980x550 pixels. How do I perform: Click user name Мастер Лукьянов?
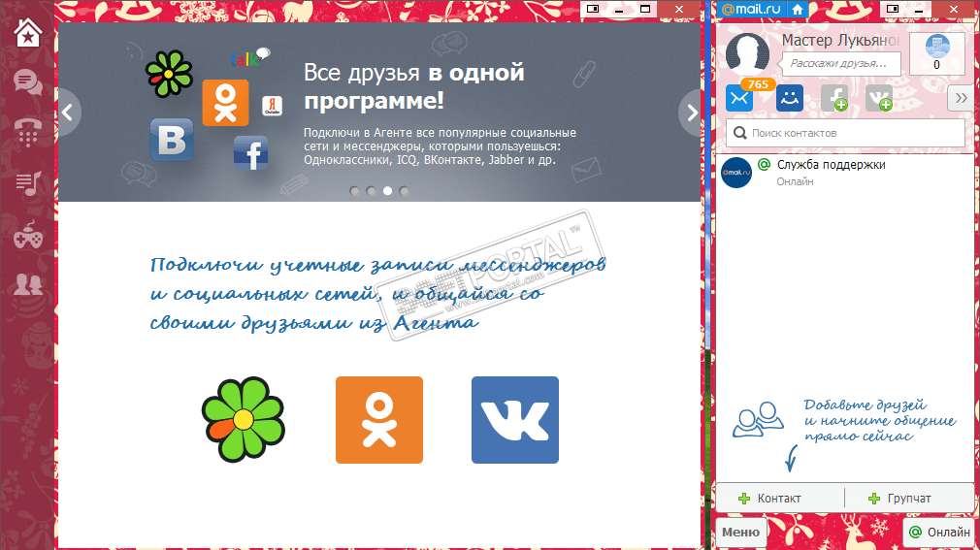[840, 40]
